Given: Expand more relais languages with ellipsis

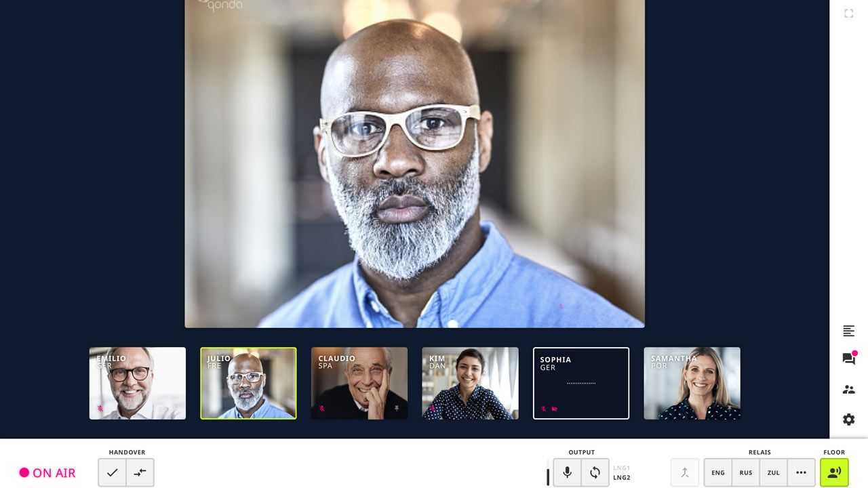Looking at the screenshot, I should 801,472.
